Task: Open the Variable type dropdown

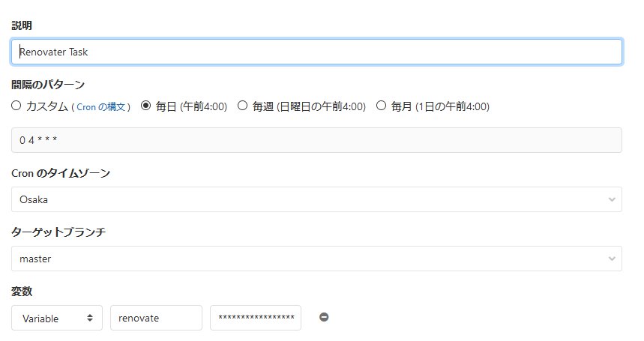Action: click(56, 318)
